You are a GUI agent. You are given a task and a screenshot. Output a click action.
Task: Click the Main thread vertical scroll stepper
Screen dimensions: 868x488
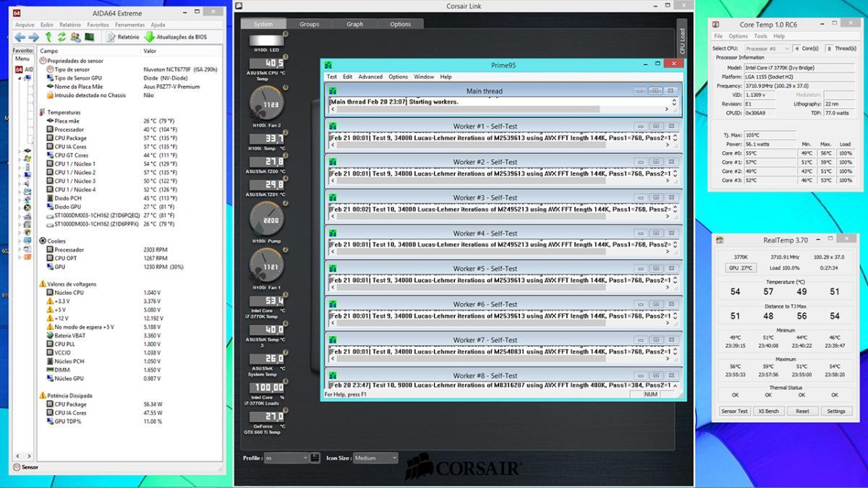675,102
